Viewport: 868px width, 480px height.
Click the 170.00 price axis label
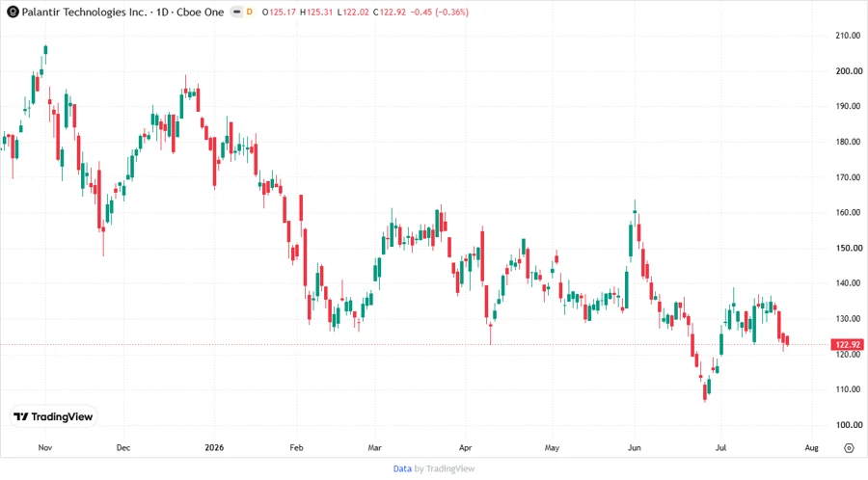click(x=849, y=177)
